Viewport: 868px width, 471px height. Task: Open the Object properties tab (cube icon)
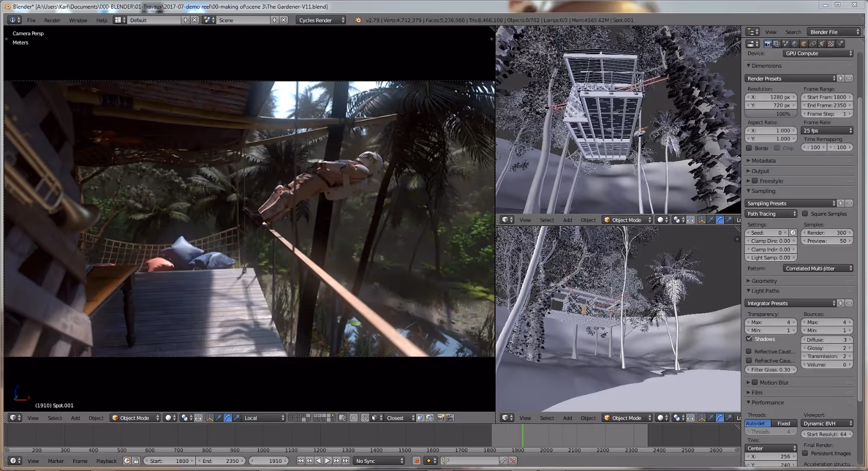click(804, 44)
